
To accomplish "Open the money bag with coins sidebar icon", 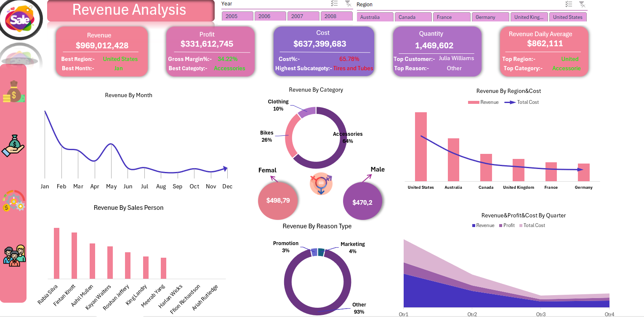I will click(x=13, y=92).
